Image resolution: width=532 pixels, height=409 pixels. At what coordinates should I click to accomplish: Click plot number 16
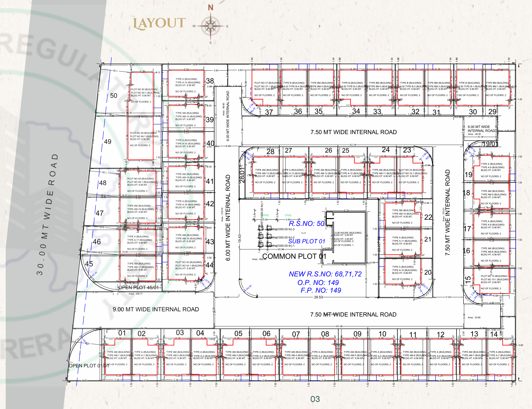pos(466,250)
